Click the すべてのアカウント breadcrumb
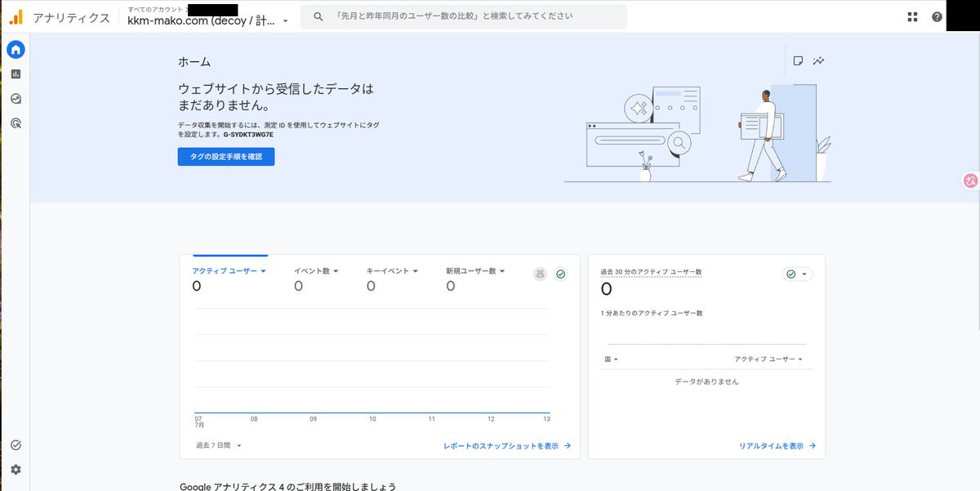Screen dimensions: 980x491 tap(156, 9)
